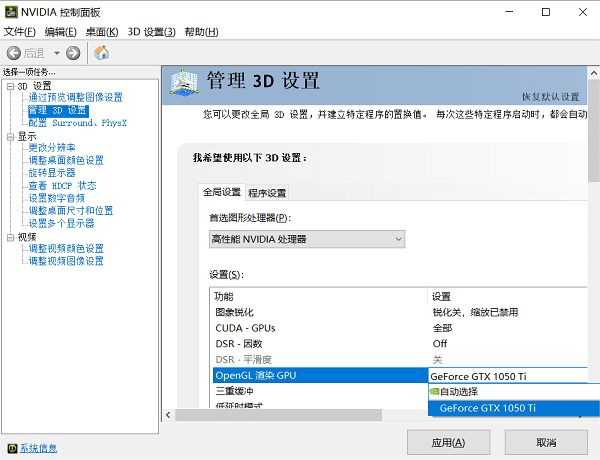Open the 系统信息 link
The image size is (600, 460).
click(x=37, y=448)
